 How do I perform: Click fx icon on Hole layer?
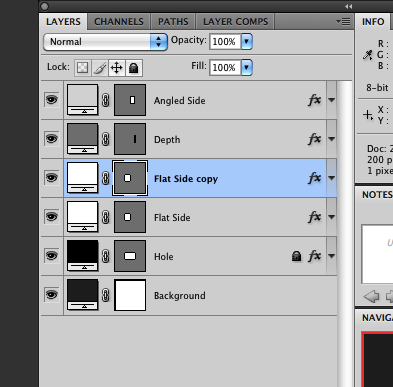tap(315, 256)
